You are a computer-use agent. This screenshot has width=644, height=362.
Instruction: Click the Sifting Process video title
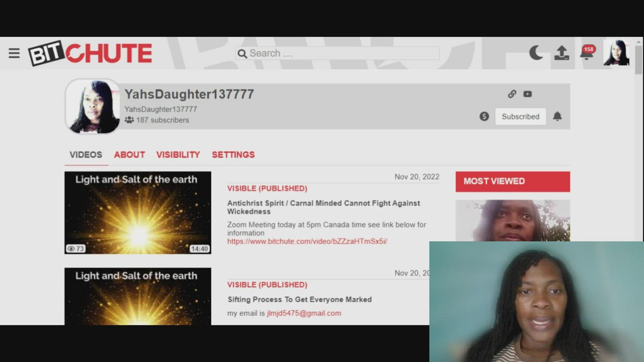(299, 300)
